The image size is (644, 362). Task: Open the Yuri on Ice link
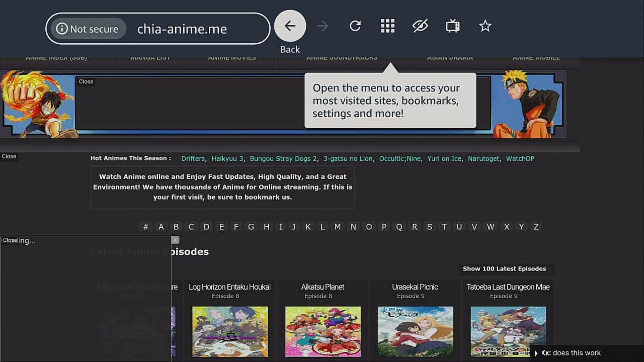444,159
